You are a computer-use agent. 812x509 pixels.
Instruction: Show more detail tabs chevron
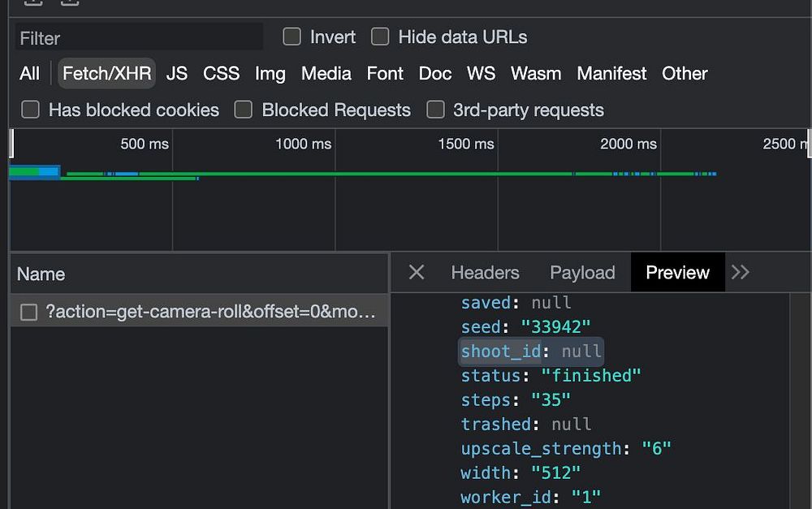tap(740, 273)
